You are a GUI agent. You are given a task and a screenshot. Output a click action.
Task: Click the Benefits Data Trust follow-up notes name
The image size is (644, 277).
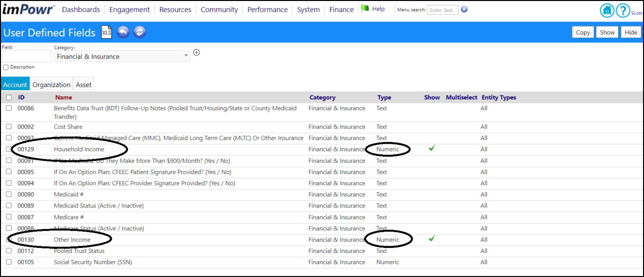(175, 112)
